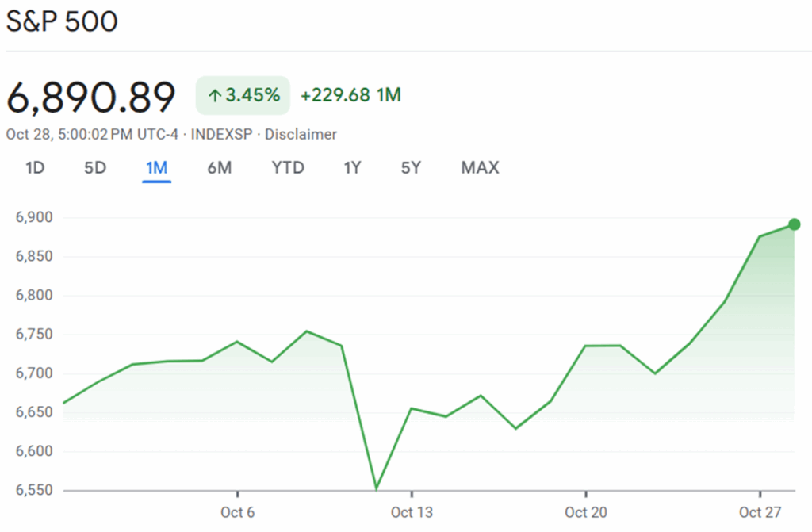Click the +229.68 1M change value
Viewport: 812px width, 532px height.
350,96
